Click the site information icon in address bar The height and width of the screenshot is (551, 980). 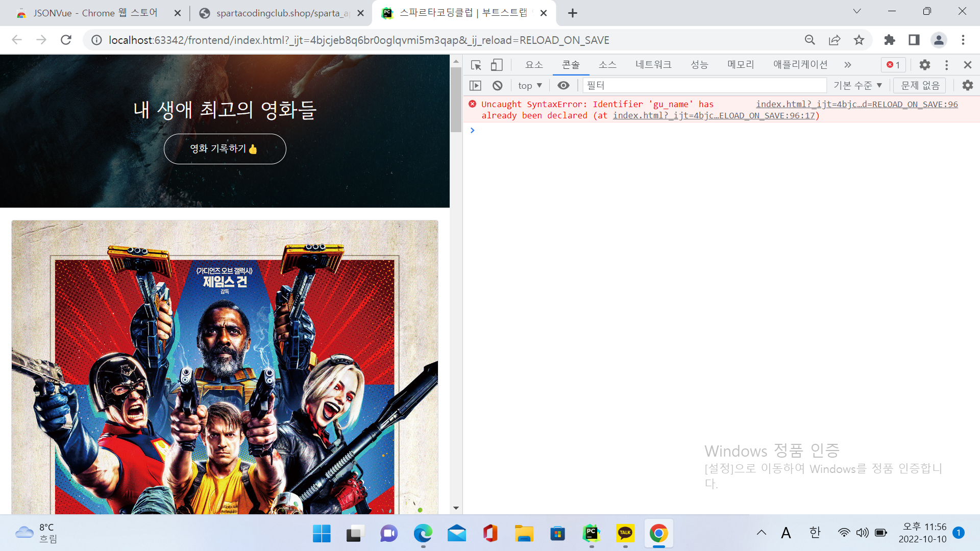click(96, 40)
